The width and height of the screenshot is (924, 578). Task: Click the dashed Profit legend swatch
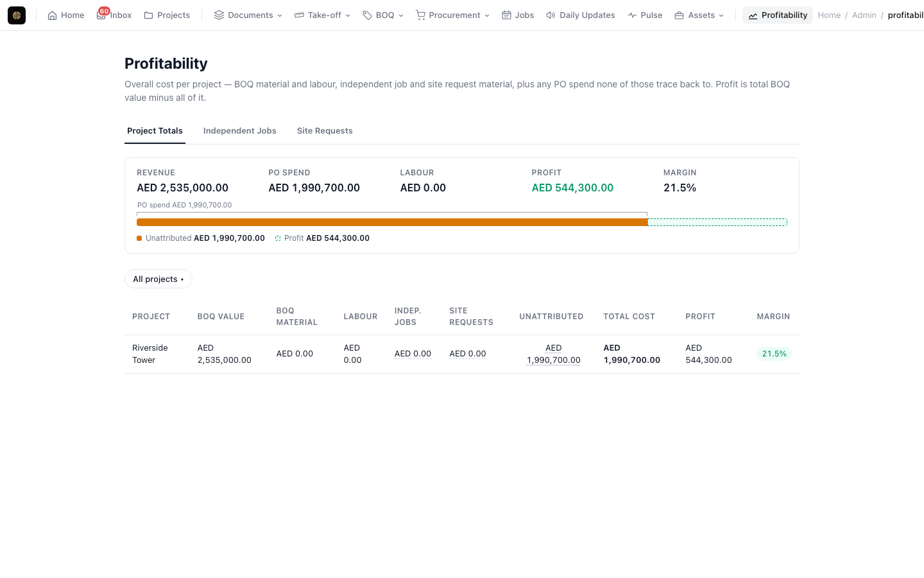coord(278,238)
